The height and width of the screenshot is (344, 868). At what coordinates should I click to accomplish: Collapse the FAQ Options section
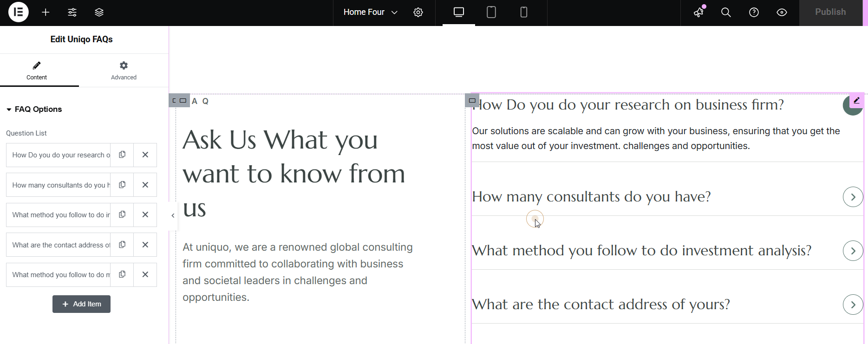click(34, 110)
